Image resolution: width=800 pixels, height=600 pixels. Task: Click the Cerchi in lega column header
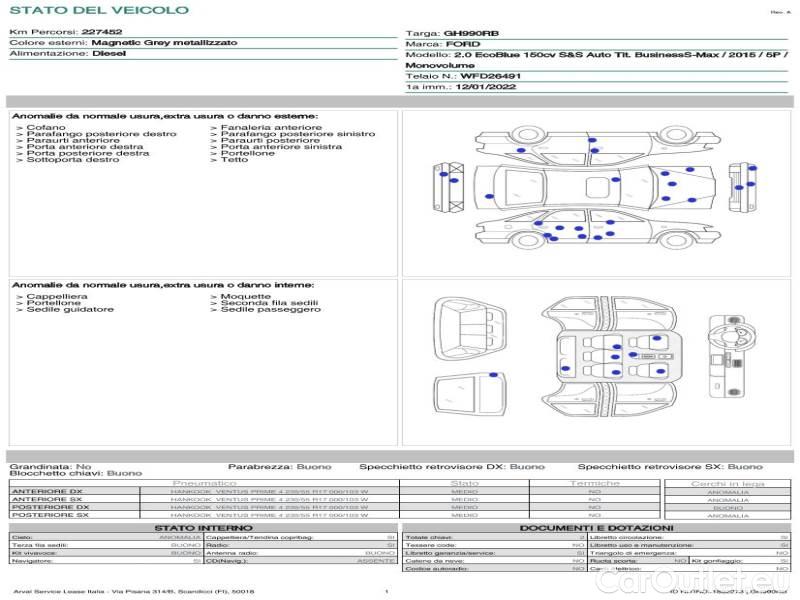pyautogui.click(x=728, y=484)
